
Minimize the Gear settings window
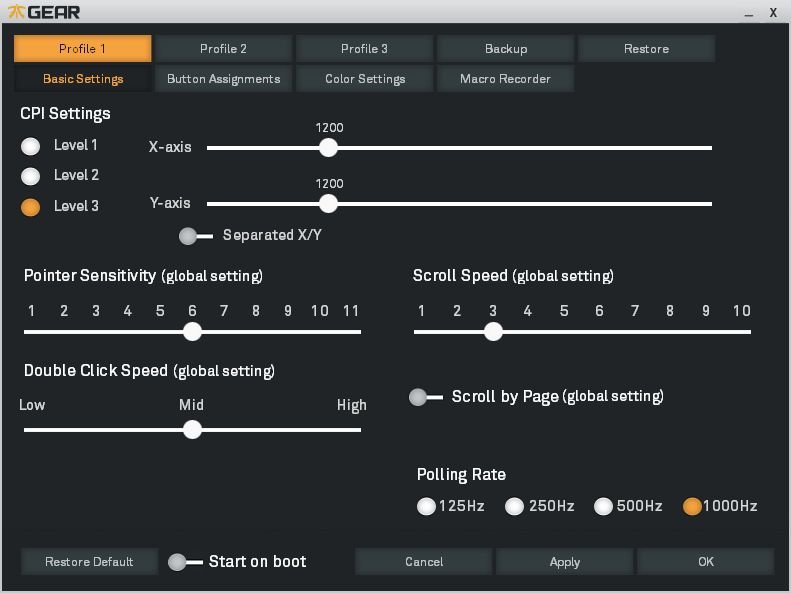point(748,13)
